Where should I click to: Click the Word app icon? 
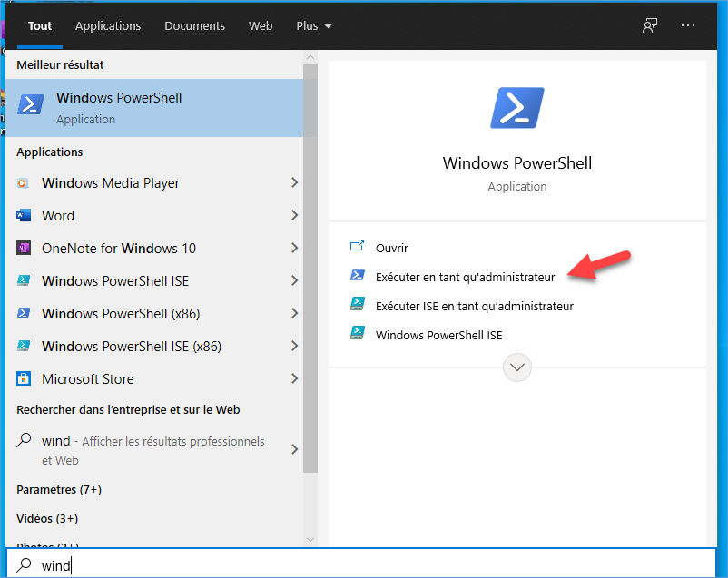(x=24, y=216)
